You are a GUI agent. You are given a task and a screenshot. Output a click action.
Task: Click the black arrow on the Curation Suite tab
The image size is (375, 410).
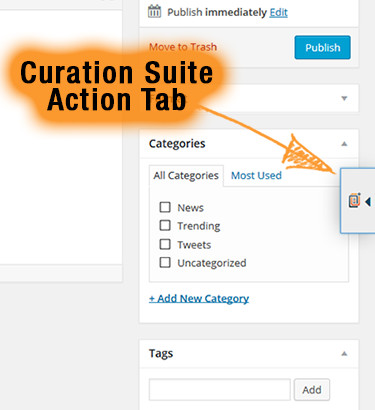coord(368,201)
